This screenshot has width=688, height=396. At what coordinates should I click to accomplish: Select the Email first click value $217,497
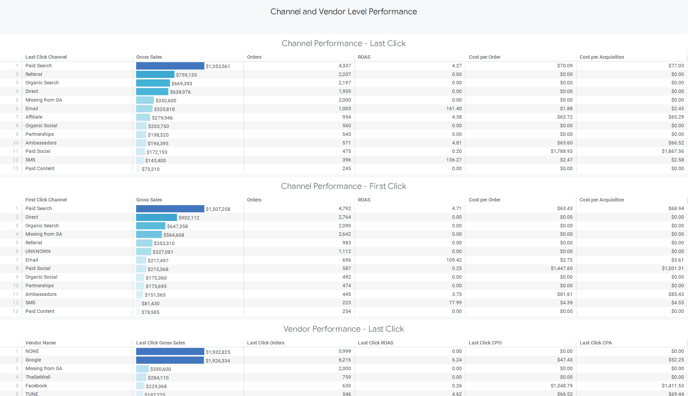pyautogui.click(x=158, y=260)
